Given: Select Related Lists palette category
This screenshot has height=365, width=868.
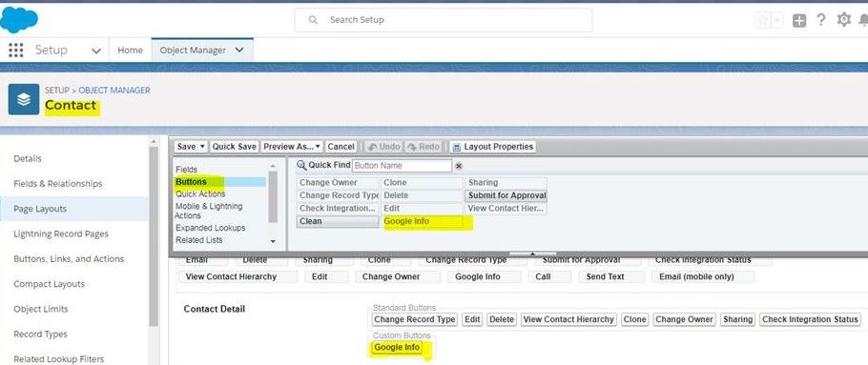Looking at the screenshot, I should (199, 240).
